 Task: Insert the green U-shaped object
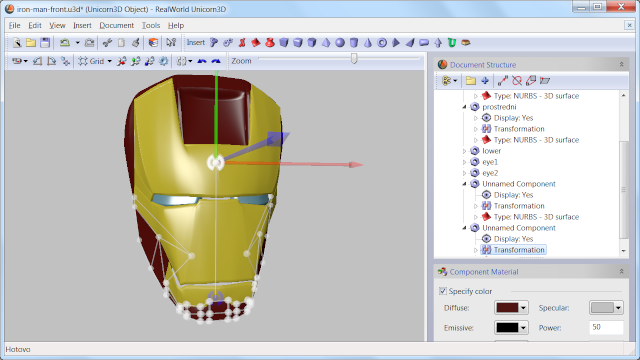click(x=452, y=42)
